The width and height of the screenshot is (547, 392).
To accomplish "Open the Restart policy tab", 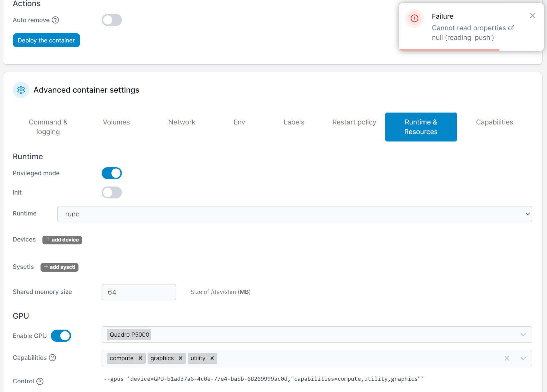I will click(x=354, y=122).
